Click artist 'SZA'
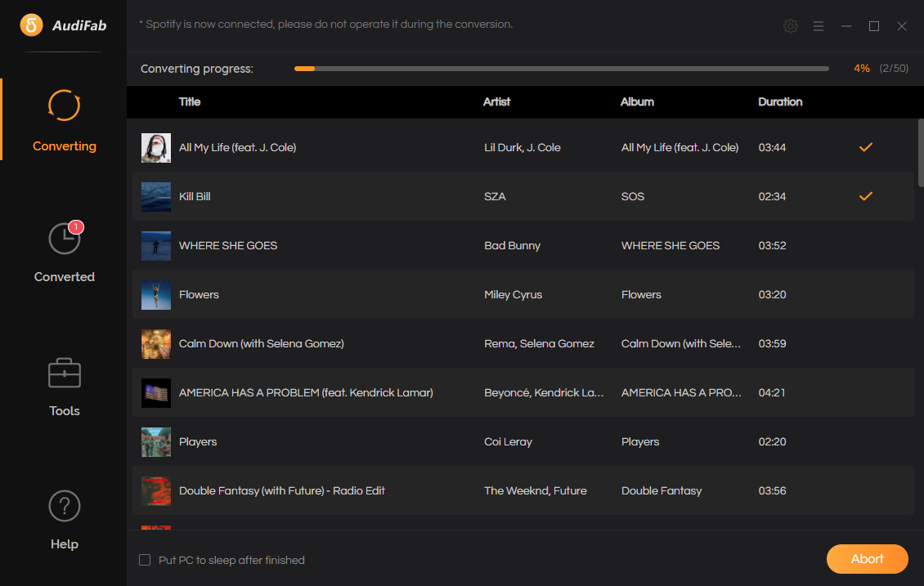This screenshot has height=586, width=924. coord(495,196)
